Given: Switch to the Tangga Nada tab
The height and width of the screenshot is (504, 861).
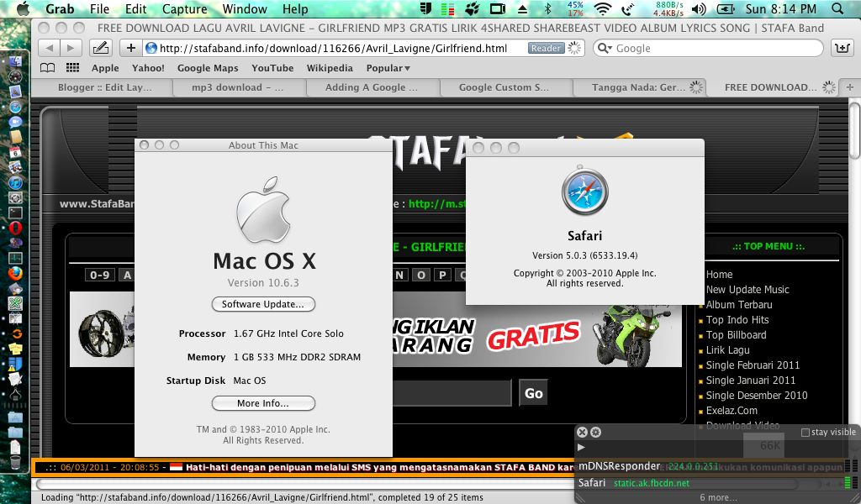Looking at the screenshot, I should pos(639,87).
